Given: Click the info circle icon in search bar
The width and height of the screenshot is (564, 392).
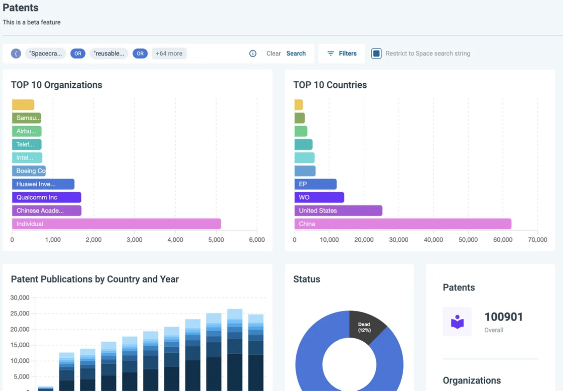Looking at the screenshot, I should 253,53.
